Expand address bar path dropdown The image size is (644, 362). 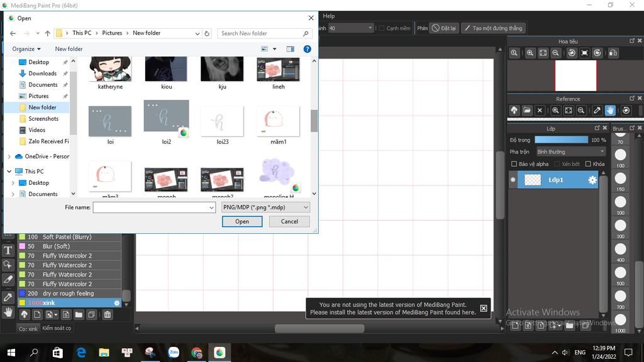(197, 33)
